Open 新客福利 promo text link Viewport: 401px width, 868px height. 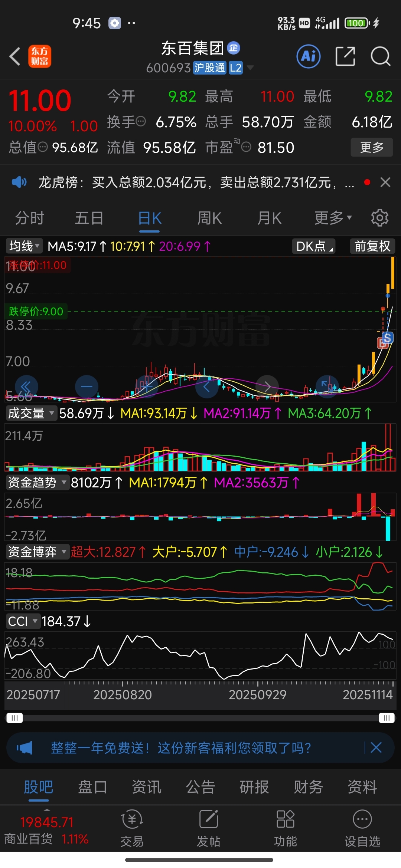181,748
